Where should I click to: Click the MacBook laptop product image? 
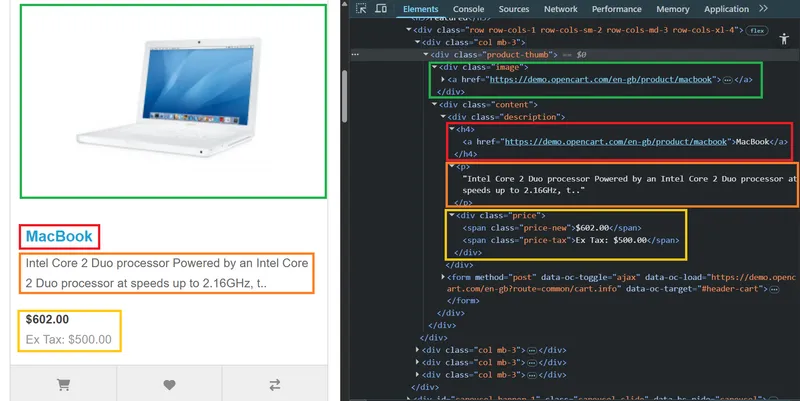click(x=170, y=96)
